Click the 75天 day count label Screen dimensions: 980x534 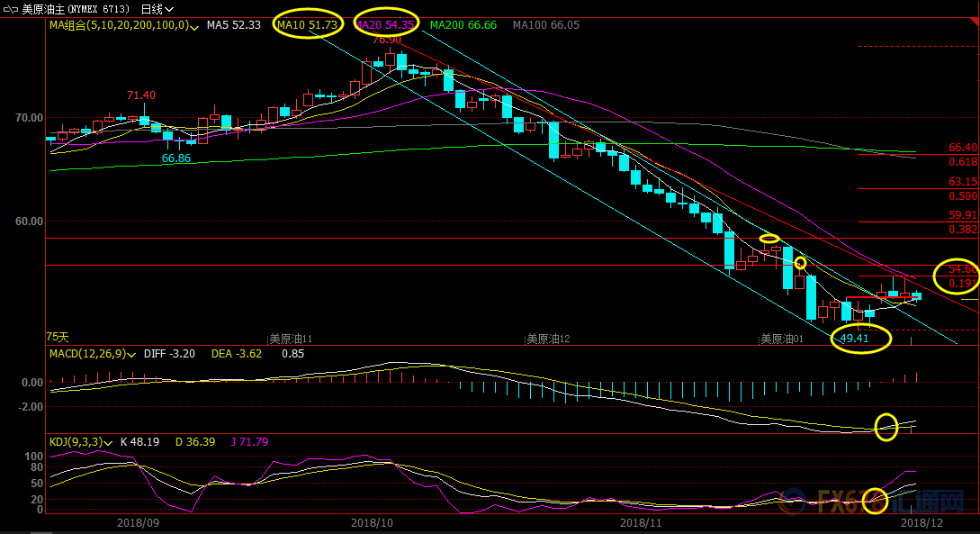point(58,336)
